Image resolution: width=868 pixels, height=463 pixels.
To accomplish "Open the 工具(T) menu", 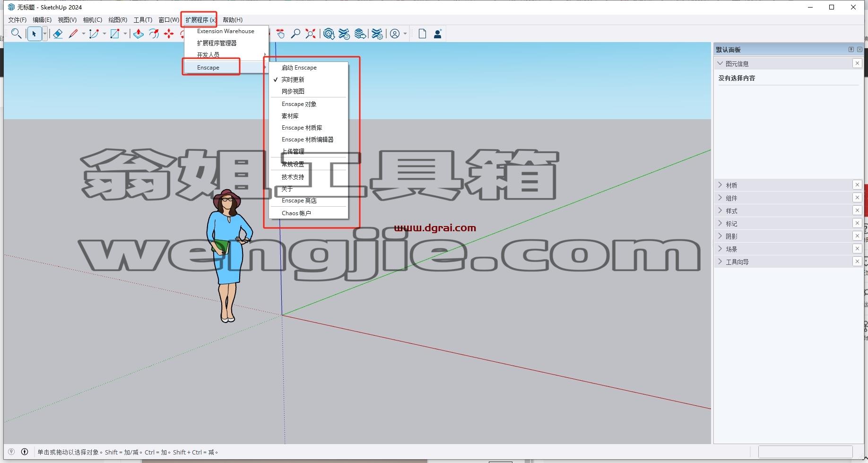I will click(143, 20).
